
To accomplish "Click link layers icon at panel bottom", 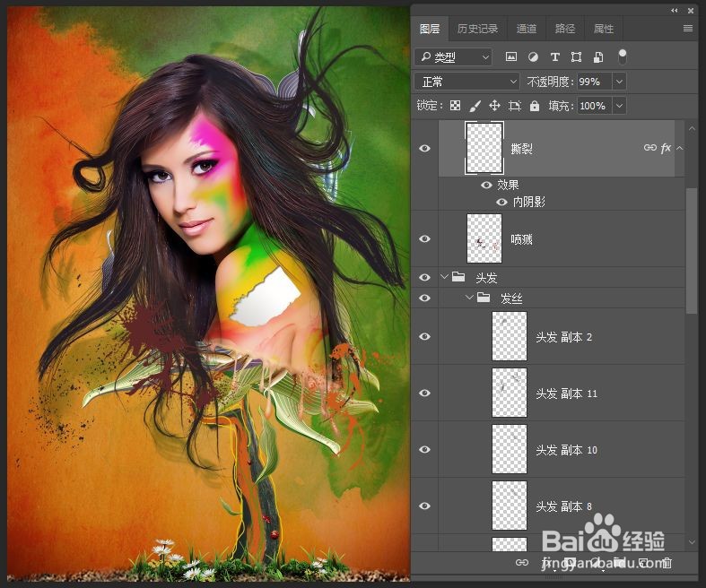I will tap(521, 562).
